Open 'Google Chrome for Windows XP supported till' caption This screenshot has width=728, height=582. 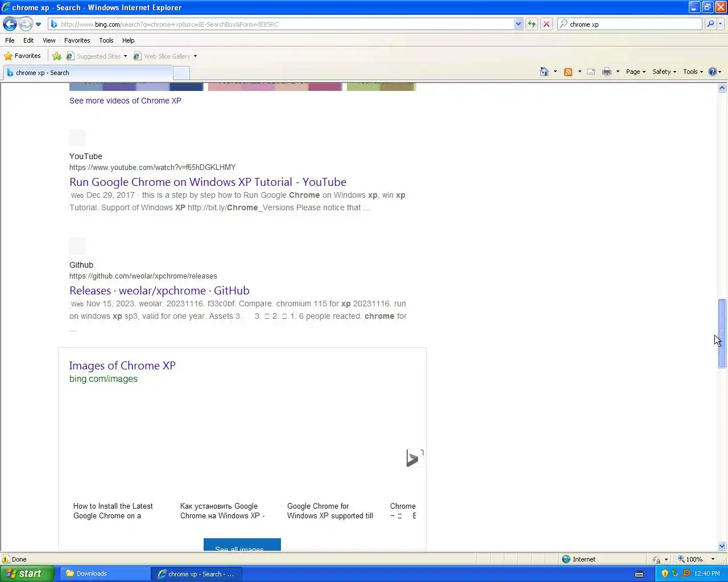click(x=330, y=511)
